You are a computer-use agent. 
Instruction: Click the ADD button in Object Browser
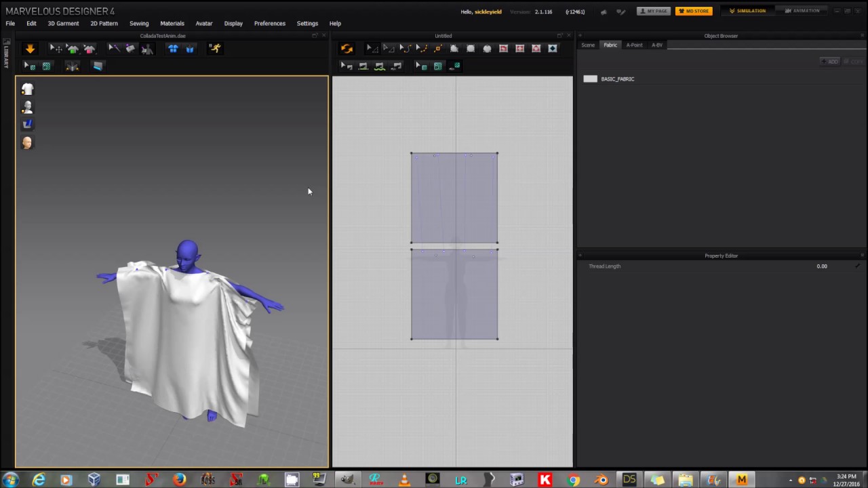[x=830, y=62]
